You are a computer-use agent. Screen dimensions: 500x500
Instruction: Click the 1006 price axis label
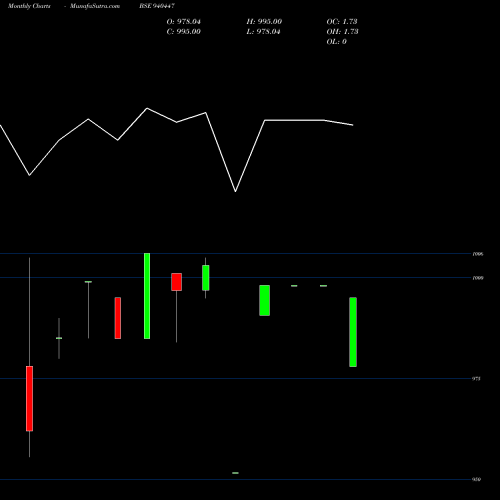click(x=478, y=254)
